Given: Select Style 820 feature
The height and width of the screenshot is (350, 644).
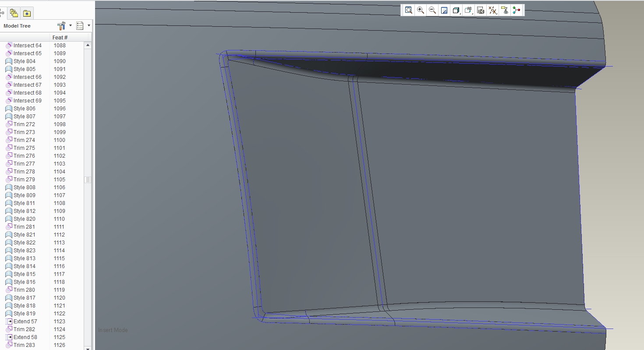Looking at the screenshot, I should 25,219.
